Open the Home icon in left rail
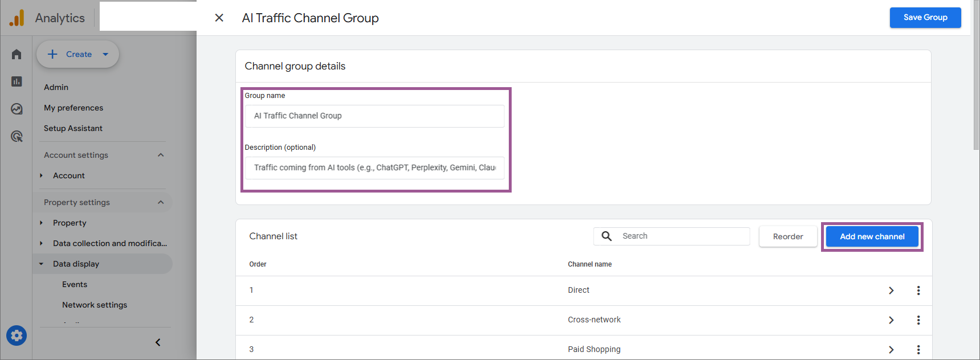 [17, 54]
